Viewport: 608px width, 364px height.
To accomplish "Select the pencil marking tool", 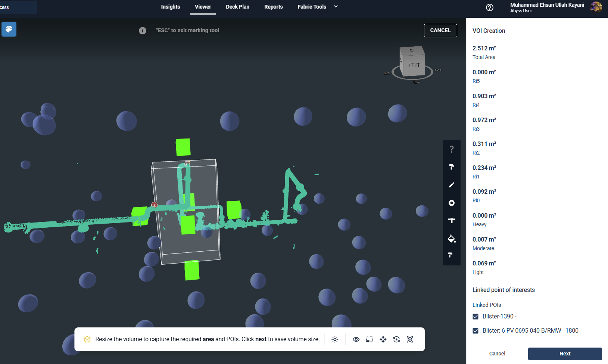I will tap(451, 185).
